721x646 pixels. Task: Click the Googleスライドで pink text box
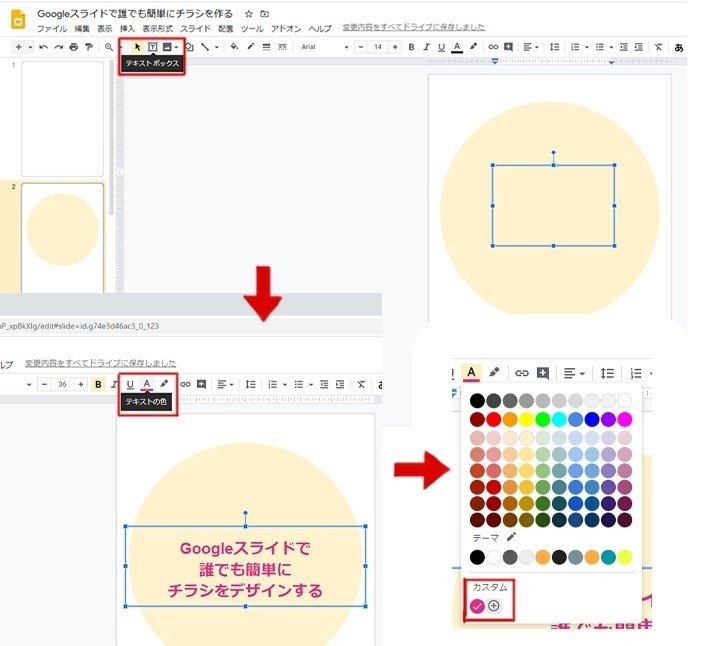click(246, 566)
